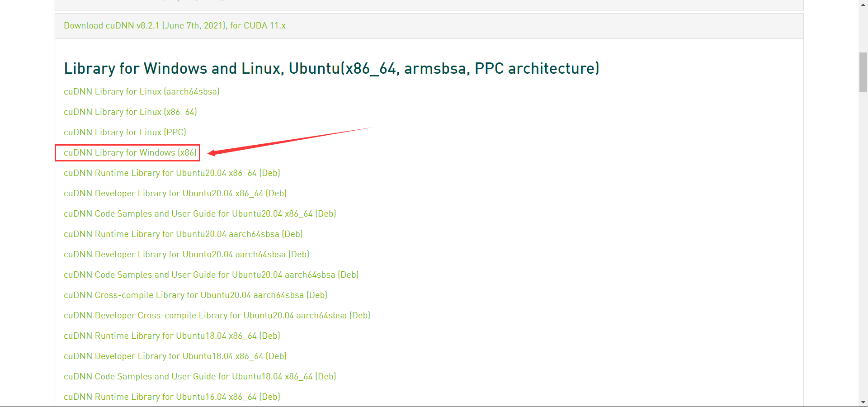
Task: Get Code Samples for Ubuntu20.04 x86_64
Action: point(200,214)
